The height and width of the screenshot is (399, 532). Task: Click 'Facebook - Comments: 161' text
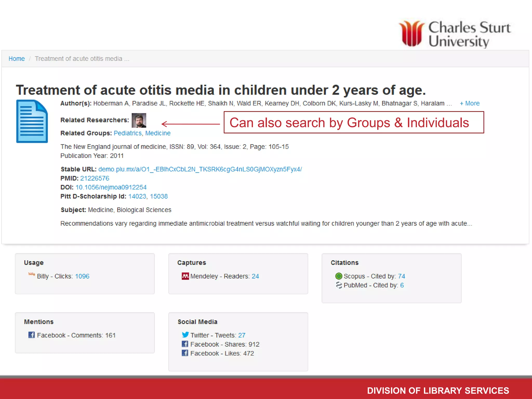[76, 335]
